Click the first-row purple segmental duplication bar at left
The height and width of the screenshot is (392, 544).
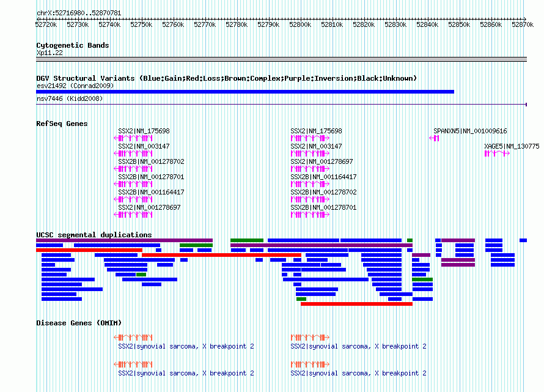pyautogui.click(x=124, y=240)
